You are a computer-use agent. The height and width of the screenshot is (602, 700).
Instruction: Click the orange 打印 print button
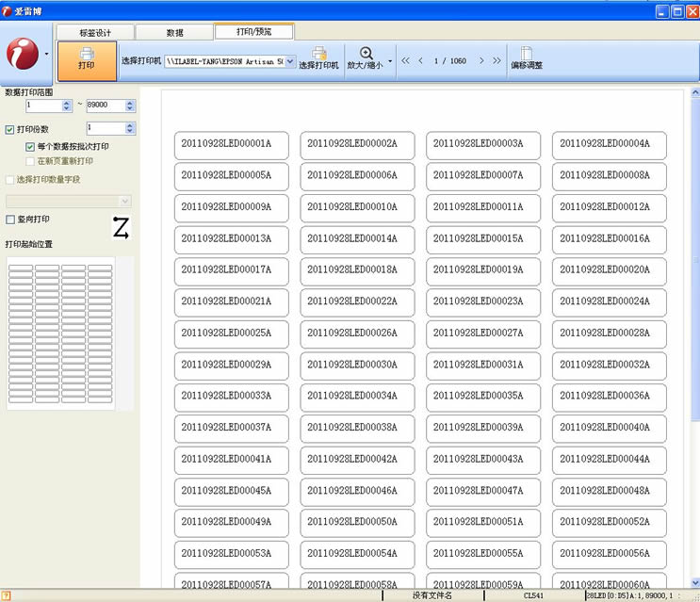pyautogui.click(x=87, y=61)
